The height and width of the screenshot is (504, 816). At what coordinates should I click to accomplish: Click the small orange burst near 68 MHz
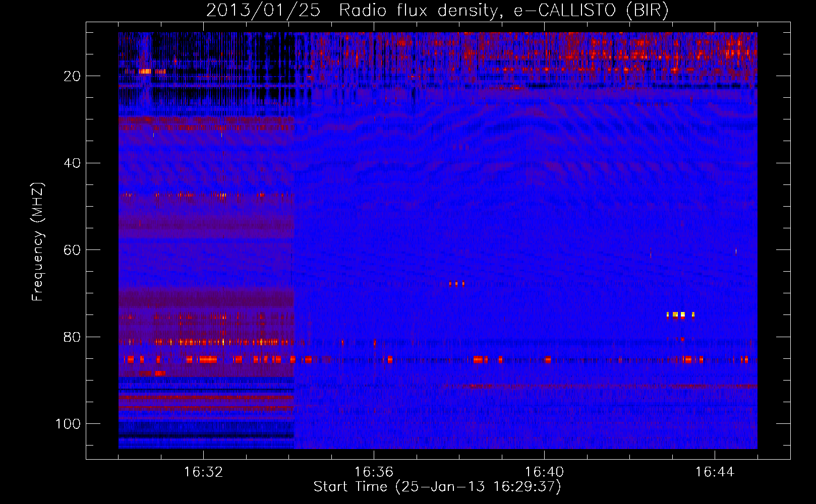[x=456, y=284]
